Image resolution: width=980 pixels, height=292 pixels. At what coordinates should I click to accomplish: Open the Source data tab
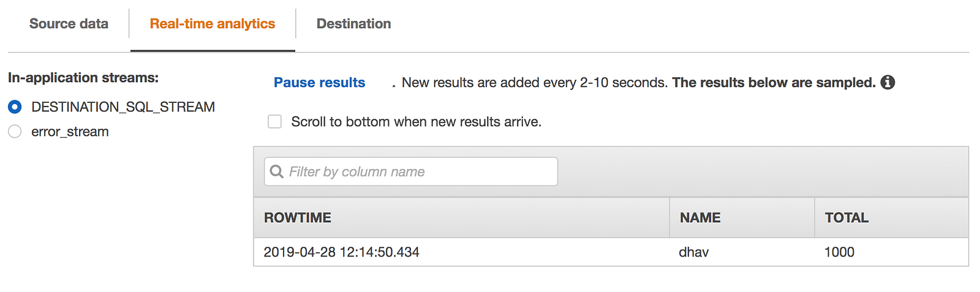pyautogui.click(x=69, y=24)
